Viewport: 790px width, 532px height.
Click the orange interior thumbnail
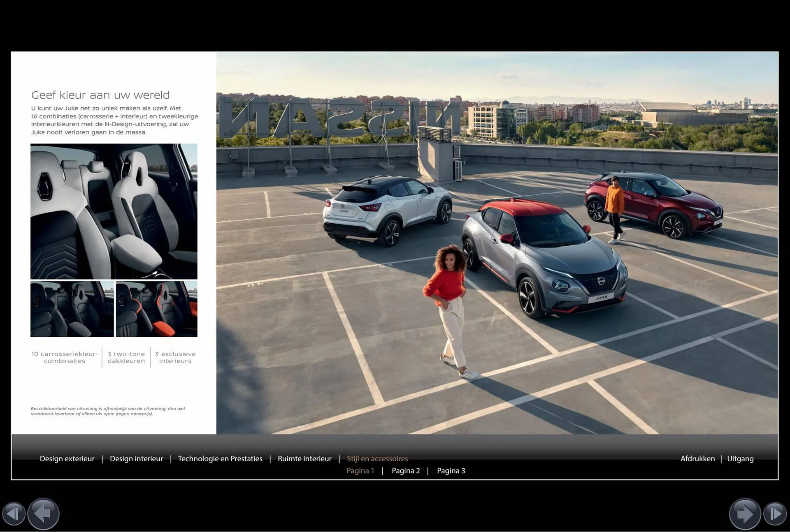click(x=156, y=309)
